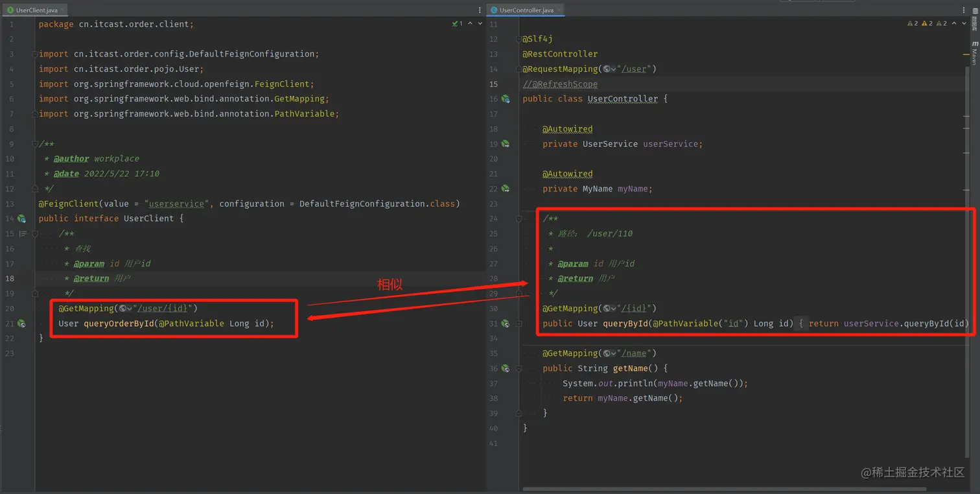The width and height of the screenshot is (980, 494).
Task: Collapse getName closing fold marker on line 39
Action: (x=519, y=413)
